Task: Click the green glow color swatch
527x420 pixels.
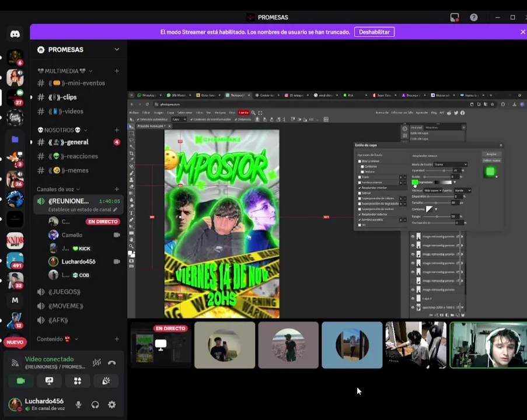Action: tap(415, 183)
